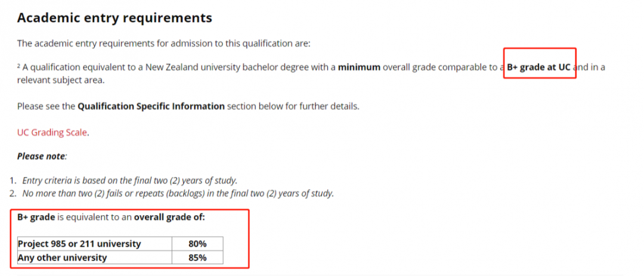Click list number 1 marker

point(13,180)
